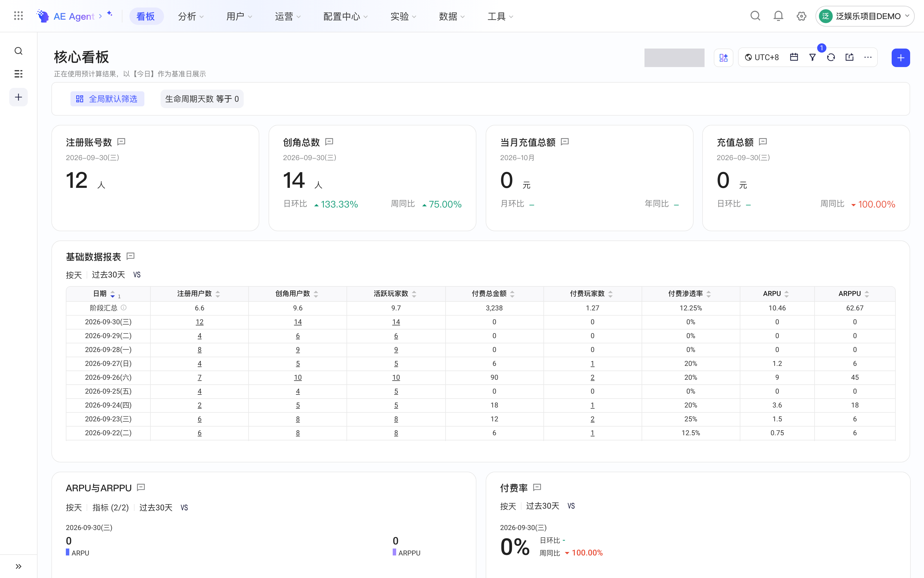
Task: Open global search magnifier in top bar
Action: point(755,16)
